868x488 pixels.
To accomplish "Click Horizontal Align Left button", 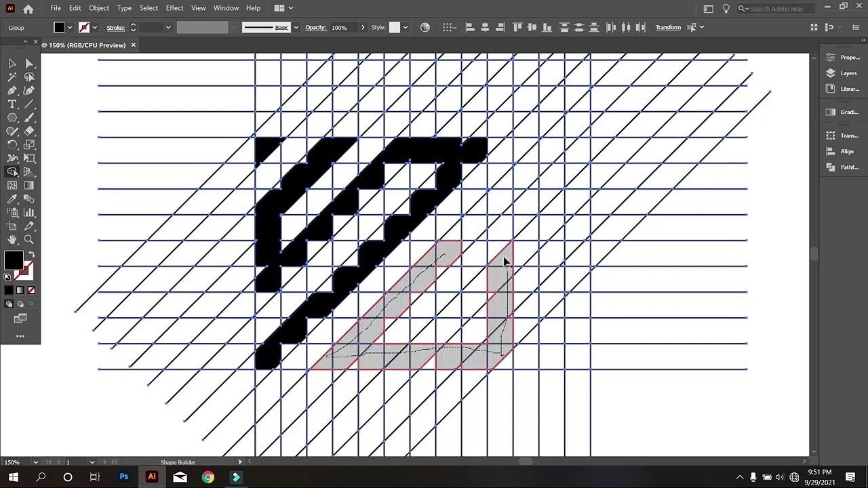I will pos(470,27).
